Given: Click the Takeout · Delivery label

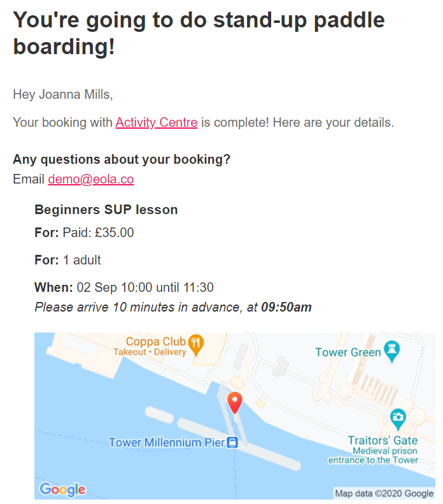Looking at the screenshot, I should pos(150,352).
